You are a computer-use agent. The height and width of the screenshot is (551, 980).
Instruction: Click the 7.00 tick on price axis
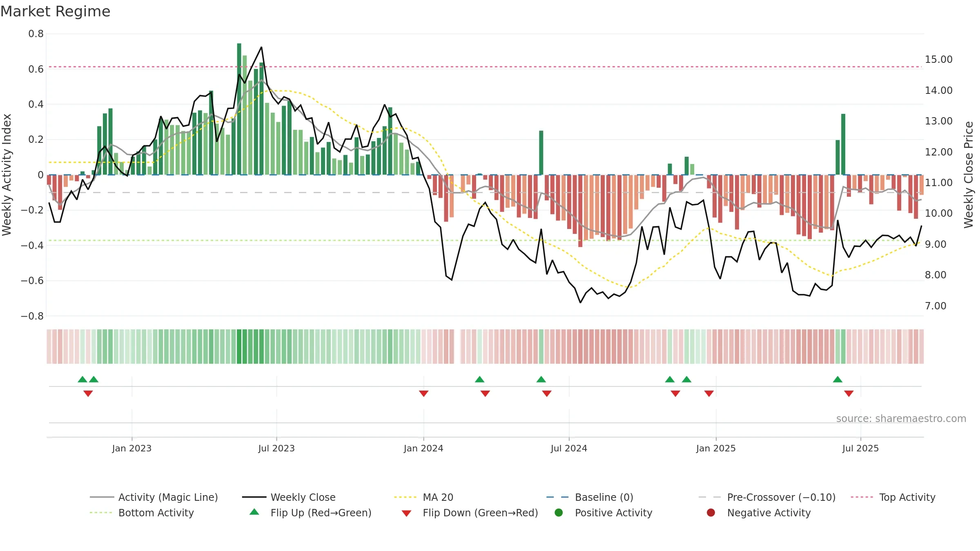[935, 306]
